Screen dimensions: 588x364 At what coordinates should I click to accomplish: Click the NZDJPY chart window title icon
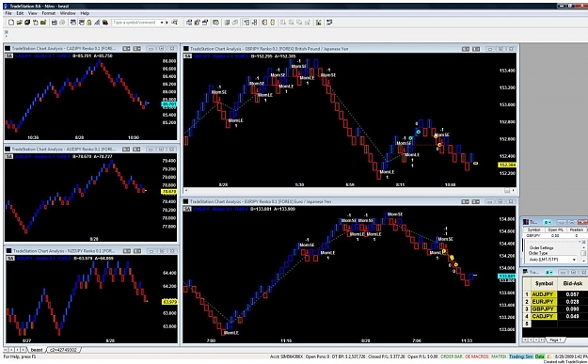tap(8, 251)
